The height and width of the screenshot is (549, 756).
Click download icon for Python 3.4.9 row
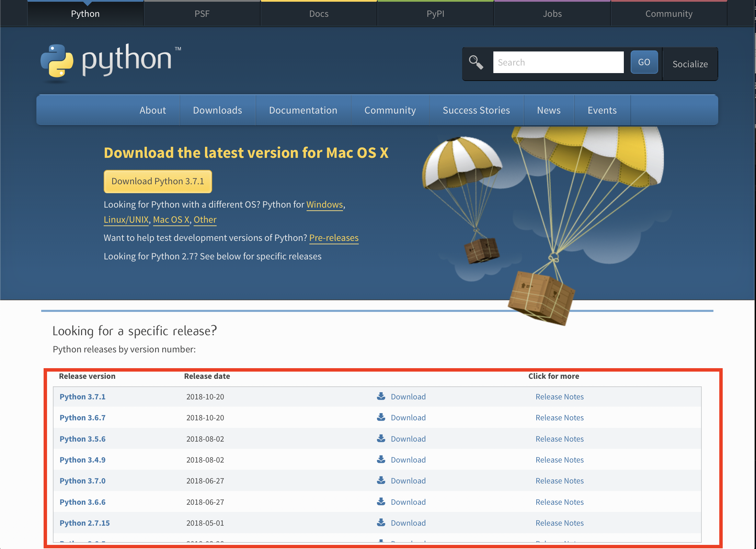(381, 459)
